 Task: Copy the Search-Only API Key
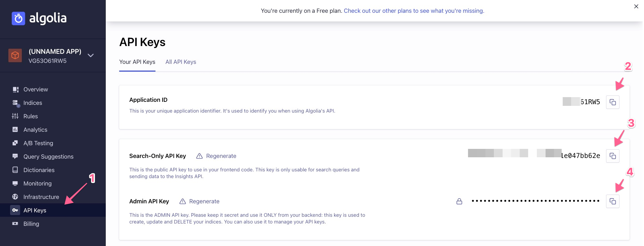click(613, 156)
